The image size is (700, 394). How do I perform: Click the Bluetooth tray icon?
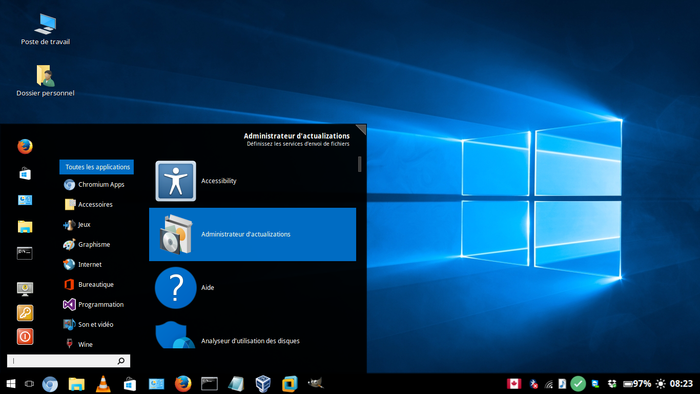click(533, 384)
